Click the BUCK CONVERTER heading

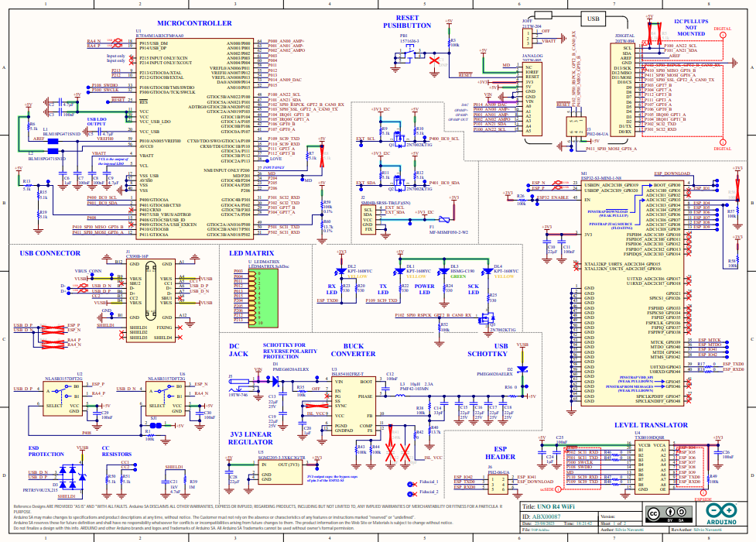pyautogui.click(x=353, y=350)
